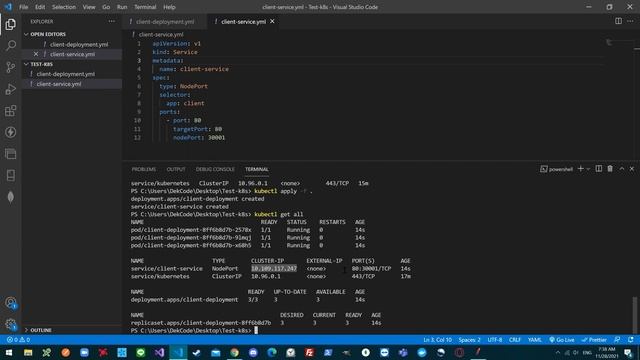This screenshot has height=360, width=640.
Task: Click 'type: NodePort' in the editor
Action: [x=183, y=86]
